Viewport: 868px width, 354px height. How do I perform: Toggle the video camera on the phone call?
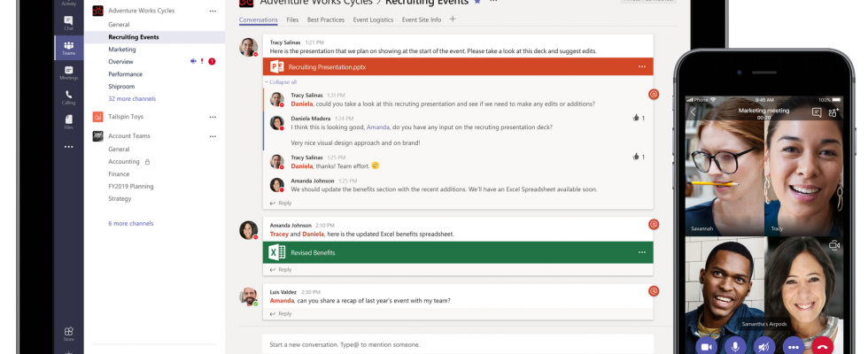click(707, 346)
